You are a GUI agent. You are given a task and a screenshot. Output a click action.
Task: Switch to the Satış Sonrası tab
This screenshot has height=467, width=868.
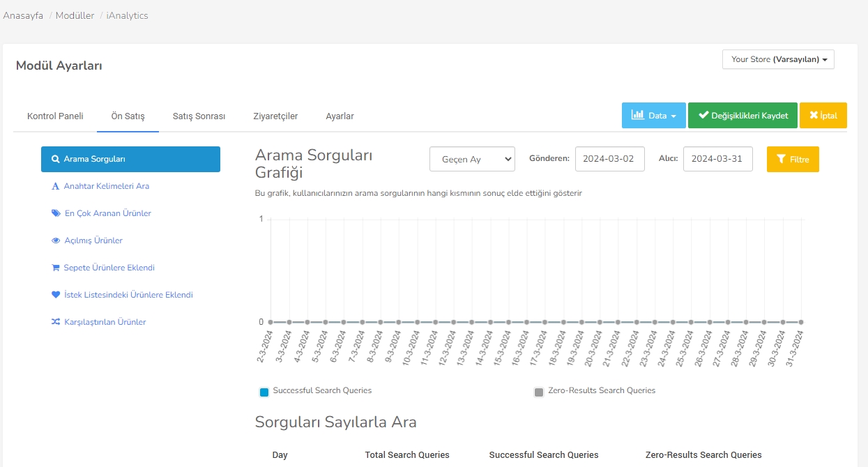point(199,116)
